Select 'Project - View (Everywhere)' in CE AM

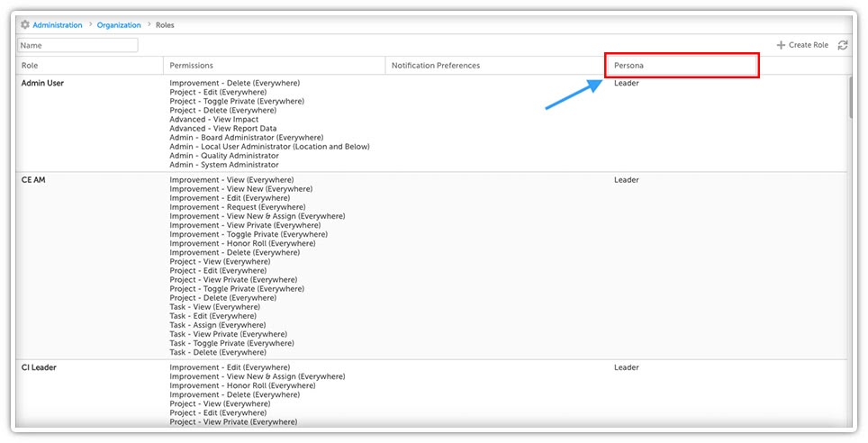tap(221, 261)
